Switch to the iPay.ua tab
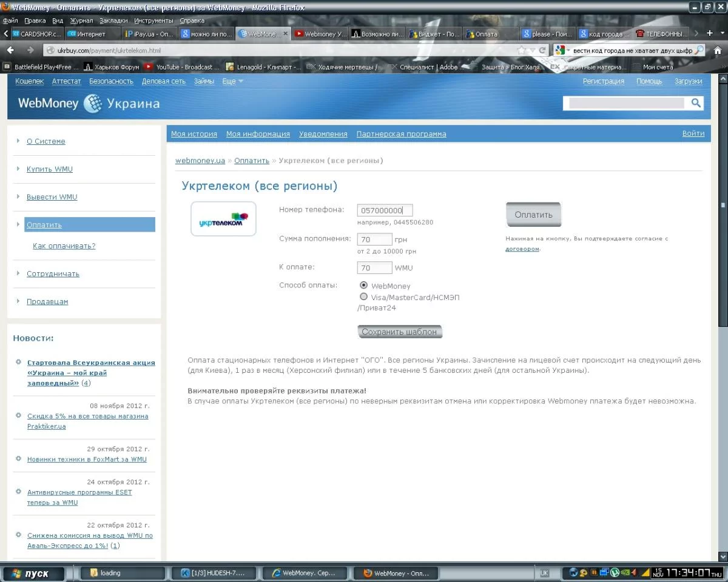The height and width of the screenshot is (582, 728). [149, 34]
